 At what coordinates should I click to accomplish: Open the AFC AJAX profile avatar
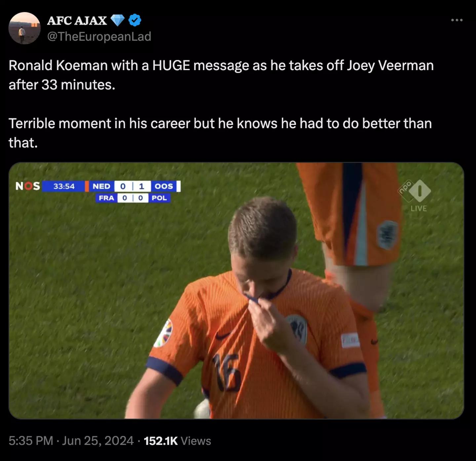click(x=24, y=28)
